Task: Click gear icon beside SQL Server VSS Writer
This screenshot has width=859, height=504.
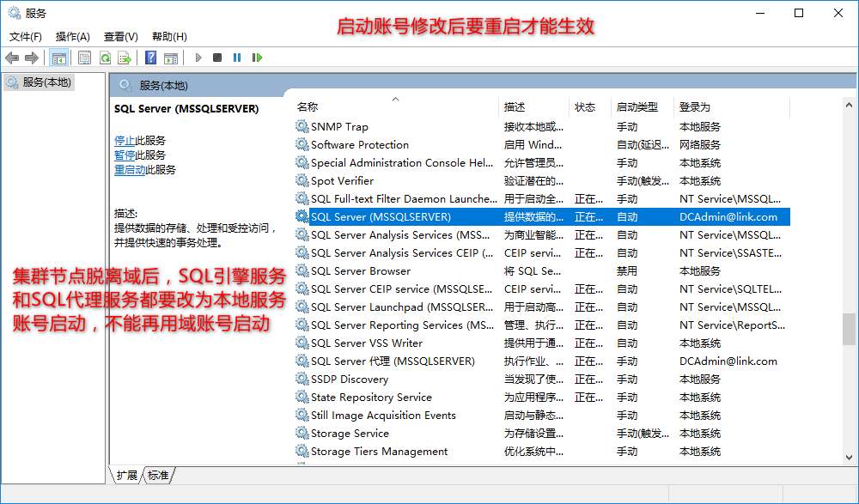Action: [302, 343]
